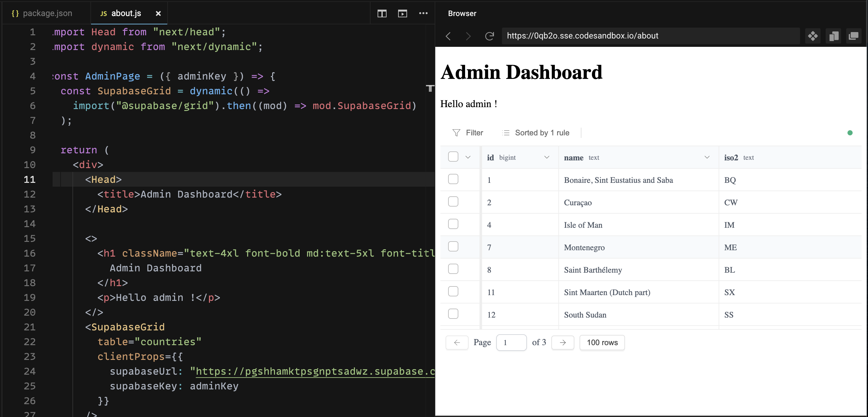Select the about.js tab
The width and height of the screenshot is (868, 417).
[125, 13]
